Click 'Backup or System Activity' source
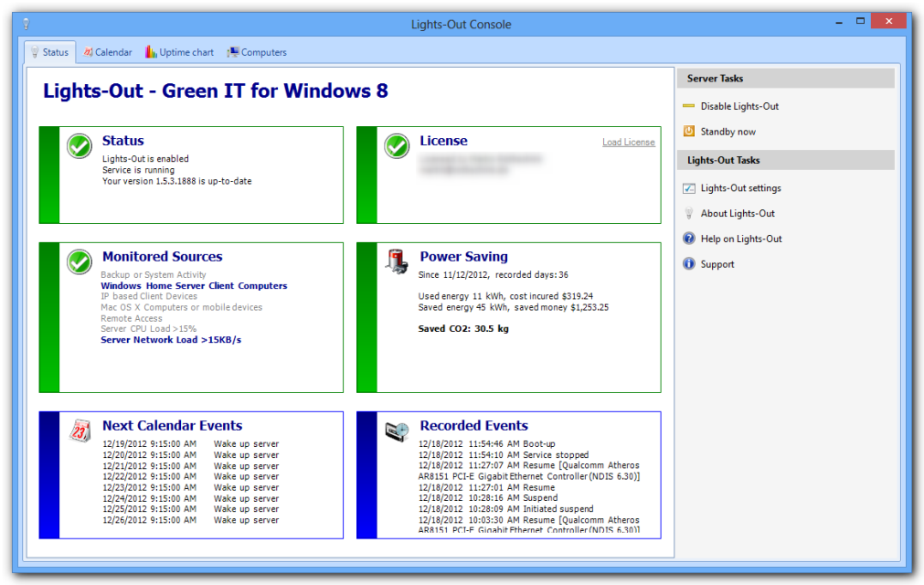 coord(154,274)
